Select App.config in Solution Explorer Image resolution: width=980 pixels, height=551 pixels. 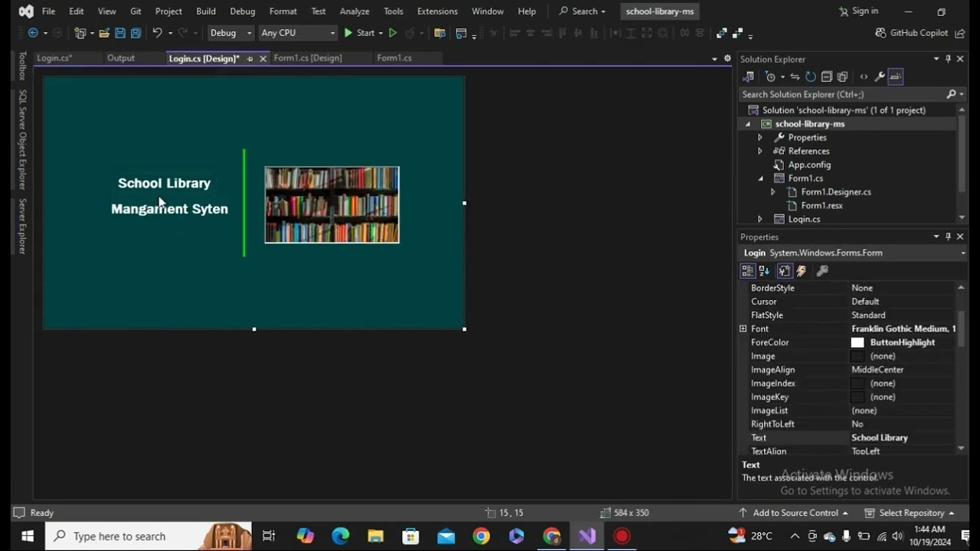point(809,165)
